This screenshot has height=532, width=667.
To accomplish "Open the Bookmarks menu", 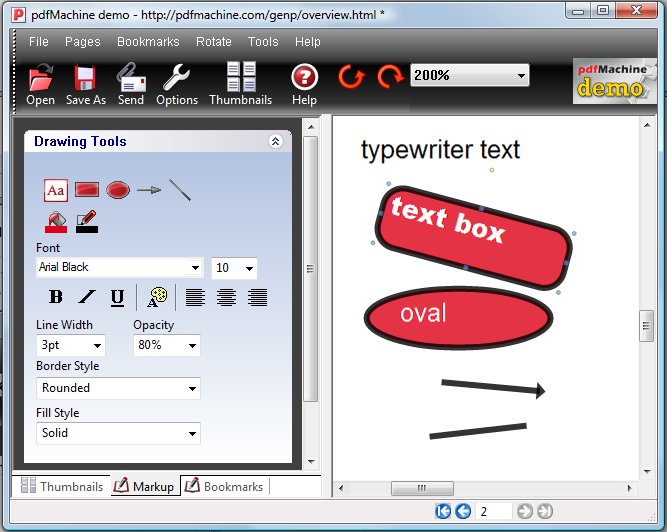I will [148, 42].
